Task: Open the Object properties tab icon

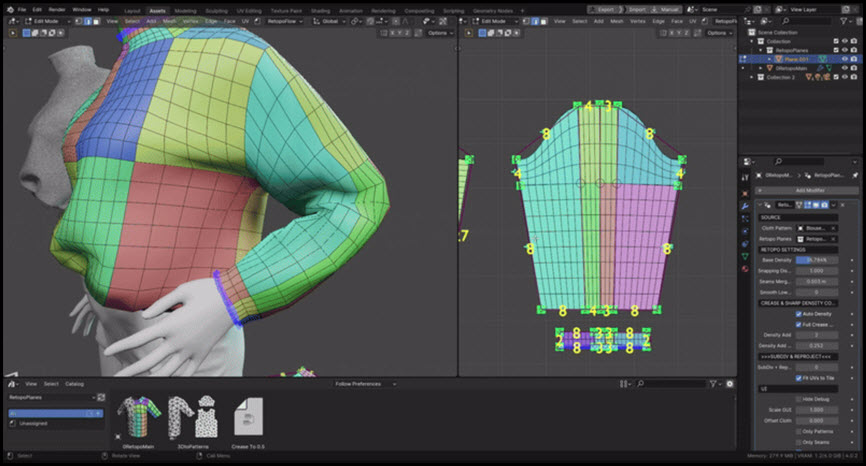Action: (x=745, y=194)
